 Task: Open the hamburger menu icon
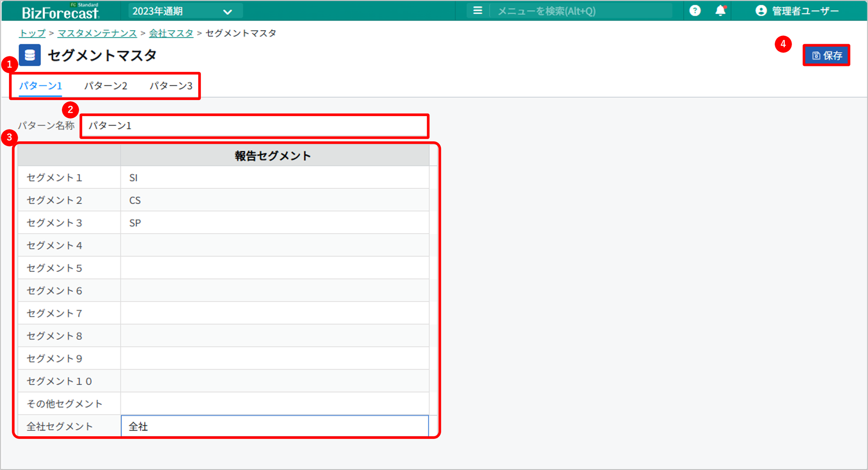(x=477, y=11)
